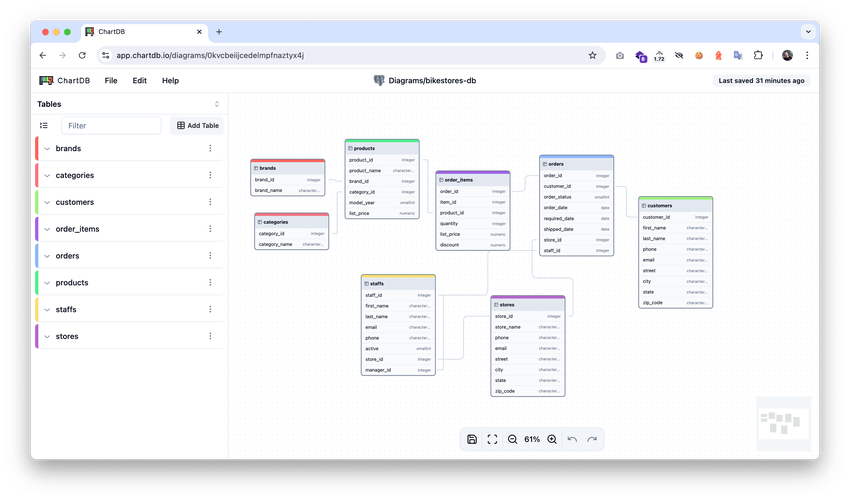The width and height of the screenshot is (850, 500).
Task: Go back using browser back arrow
Action: click(x=43, y=55)
